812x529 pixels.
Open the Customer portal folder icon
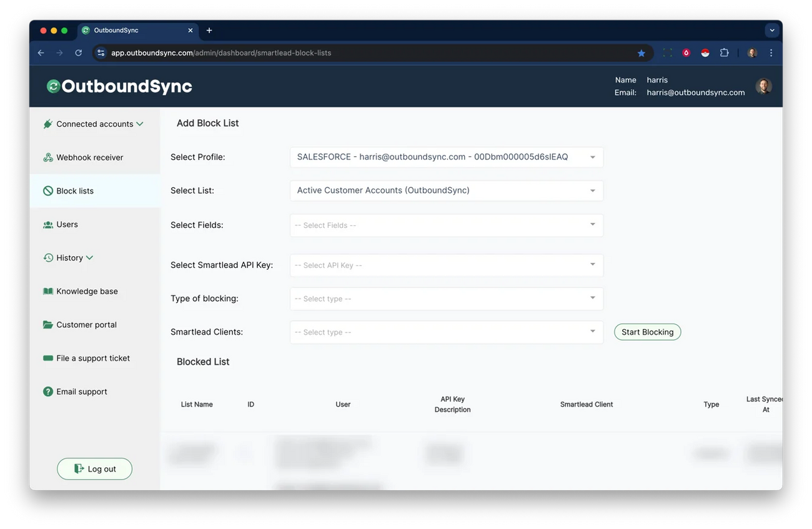click(x=48, y=325)
